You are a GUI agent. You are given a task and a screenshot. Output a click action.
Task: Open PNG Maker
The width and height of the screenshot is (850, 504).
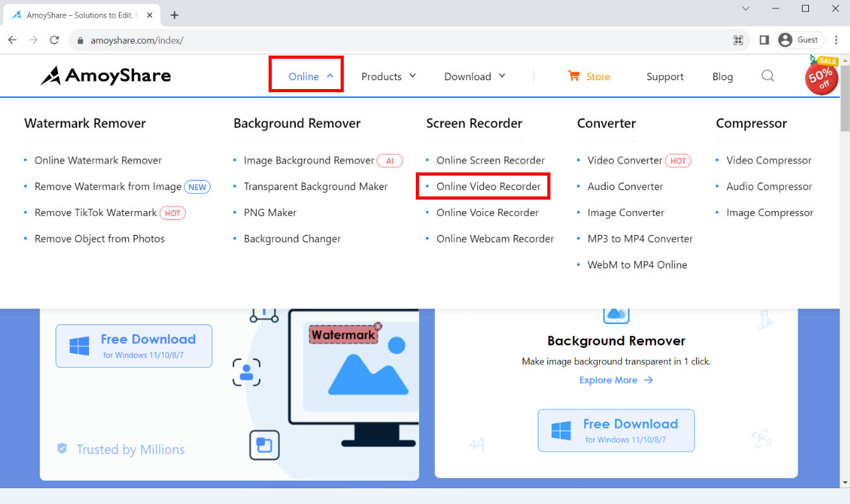pyautogui.click(x=270, y=213)
